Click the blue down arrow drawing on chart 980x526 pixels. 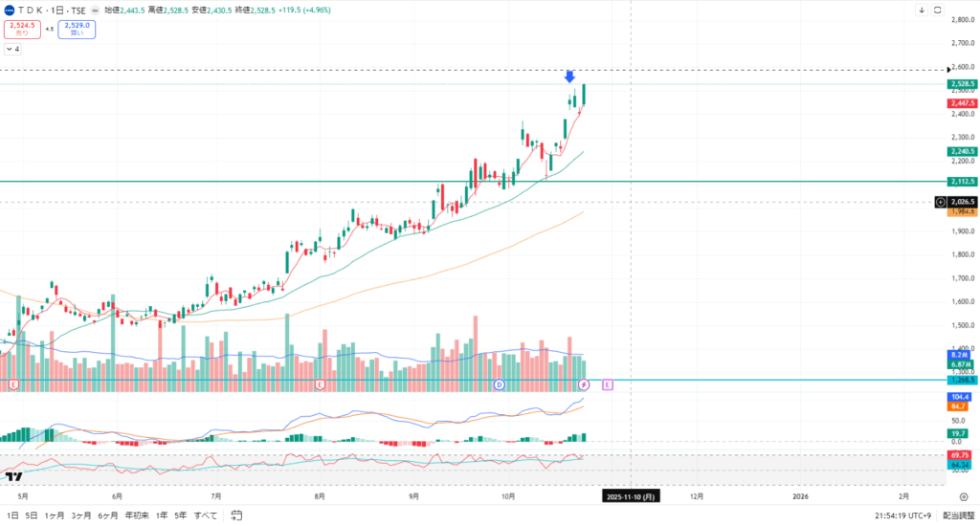point(569,77)
